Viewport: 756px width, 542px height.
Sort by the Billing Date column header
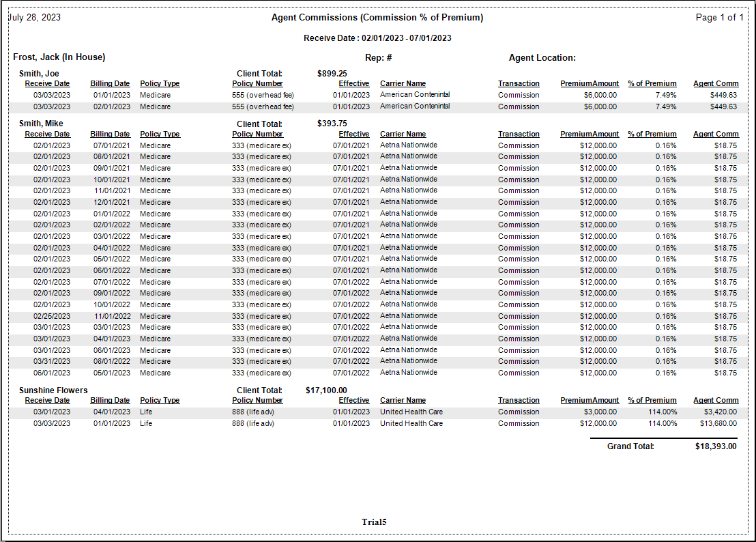110,83
